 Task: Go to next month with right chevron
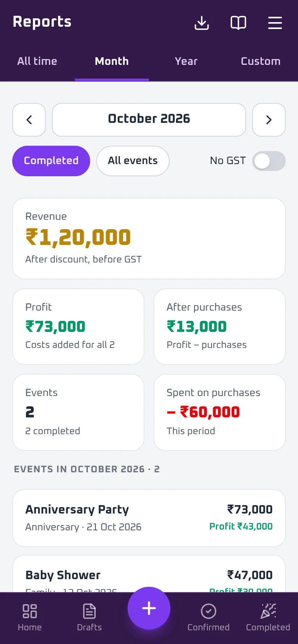pyautogui.click(x=269, y=120)
